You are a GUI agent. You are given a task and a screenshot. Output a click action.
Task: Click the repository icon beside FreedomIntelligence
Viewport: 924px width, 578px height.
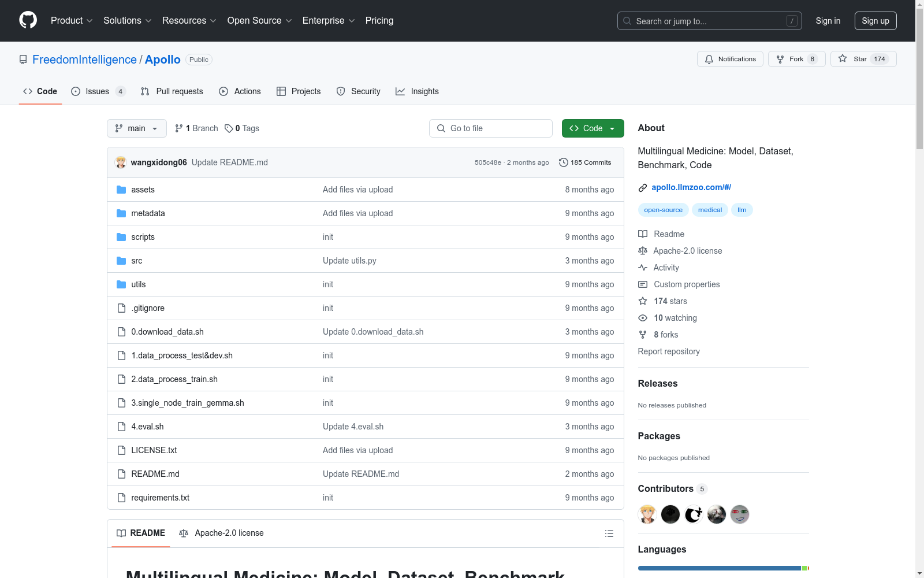(23, 60)
